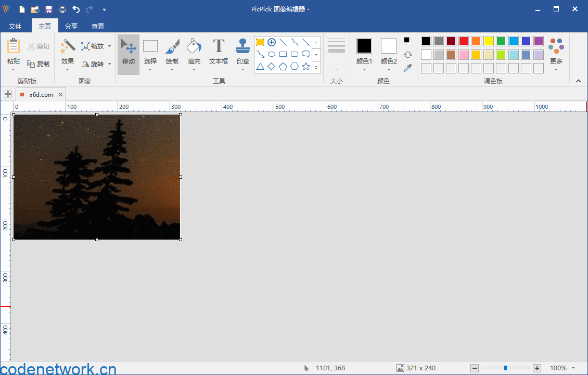588x375 pixels.
Task: Click the zoom slider handle
Action: click(505, 368)
